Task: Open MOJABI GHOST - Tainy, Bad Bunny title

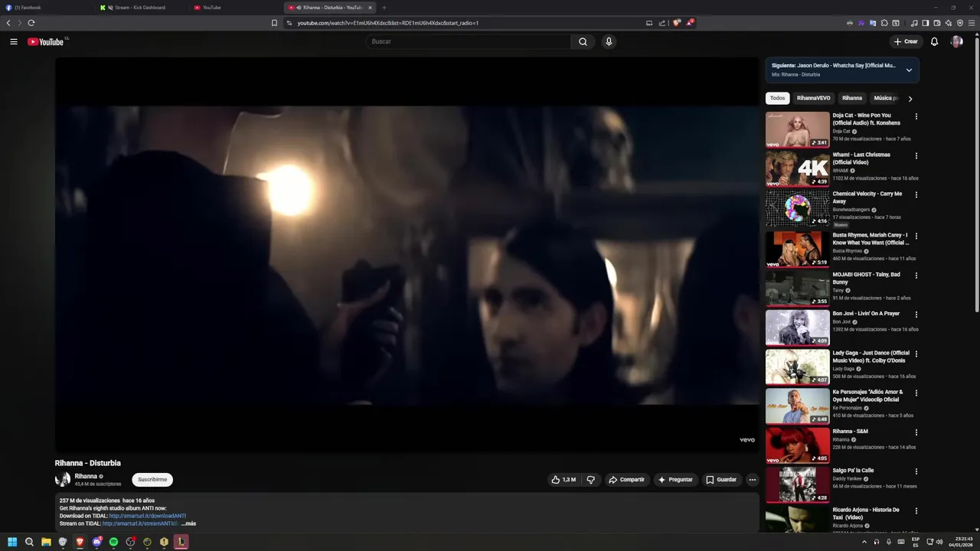Action: (x=867, y=279)
